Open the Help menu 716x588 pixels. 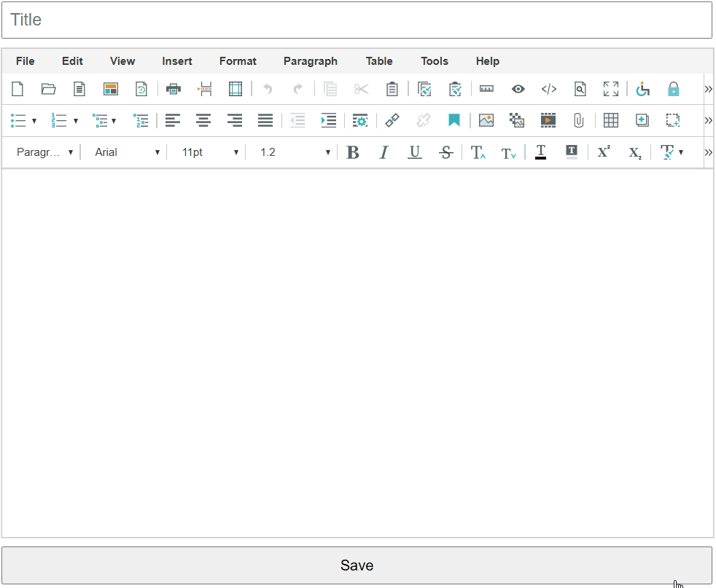[x=487, y=61]
